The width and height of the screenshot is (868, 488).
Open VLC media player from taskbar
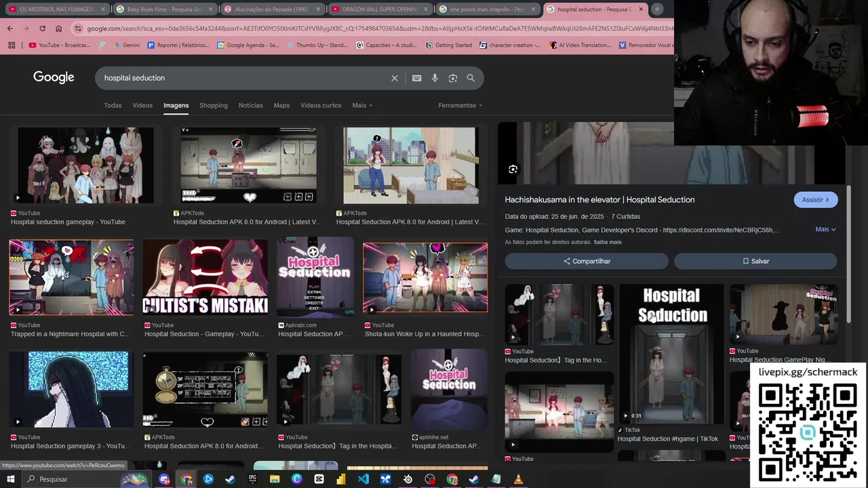pyautogui.click(x=519, y=479)
